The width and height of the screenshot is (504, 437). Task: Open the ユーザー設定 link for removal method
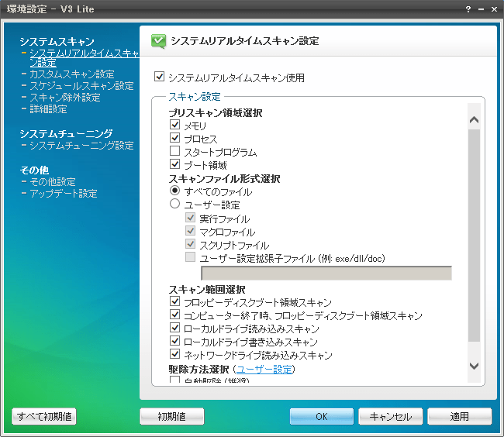[264, 370]
